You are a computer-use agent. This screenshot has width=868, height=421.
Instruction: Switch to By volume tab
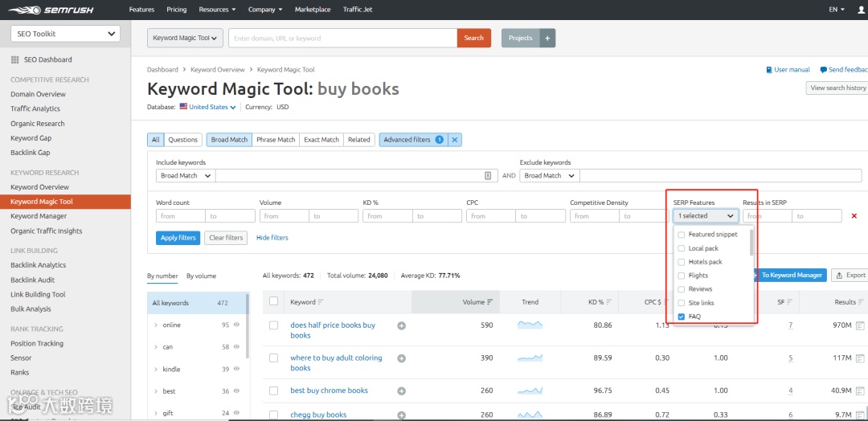click(x=201, y=276)
